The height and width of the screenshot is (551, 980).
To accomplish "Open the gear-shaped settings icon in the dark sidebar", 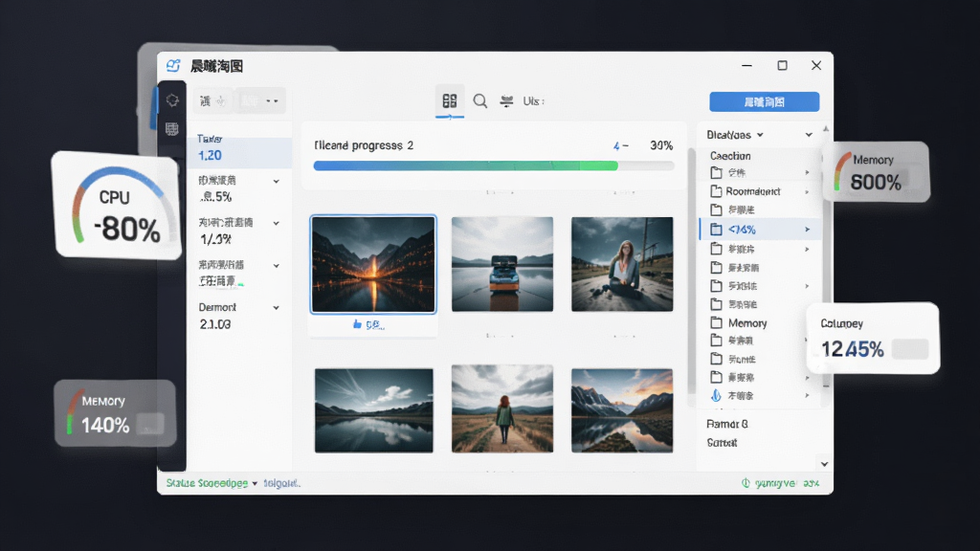I will point(172,99).
